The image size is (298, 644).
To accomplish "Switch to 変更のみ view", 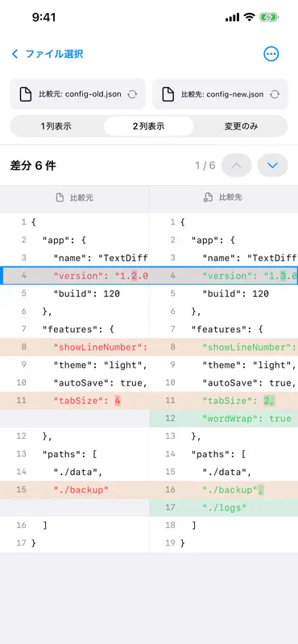I will (241, 126).
